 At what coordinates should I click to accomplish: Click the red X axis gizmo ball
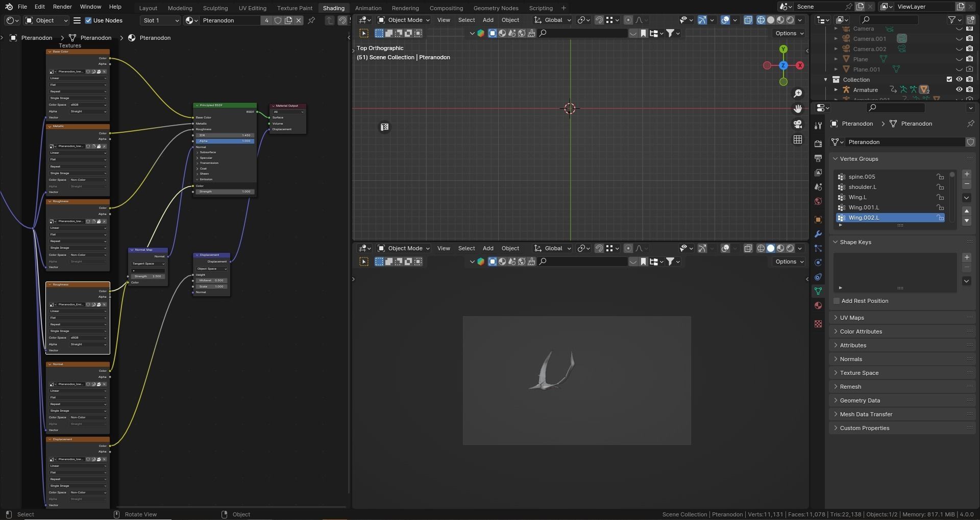pos(800,65)
